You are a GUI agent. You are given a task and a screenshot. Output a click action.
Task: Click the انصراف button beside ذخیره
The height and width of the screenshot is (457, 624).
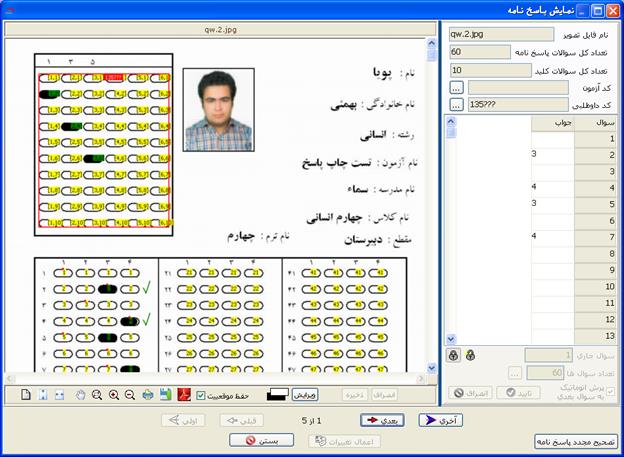pyautogui.click(x=384, y=395)
